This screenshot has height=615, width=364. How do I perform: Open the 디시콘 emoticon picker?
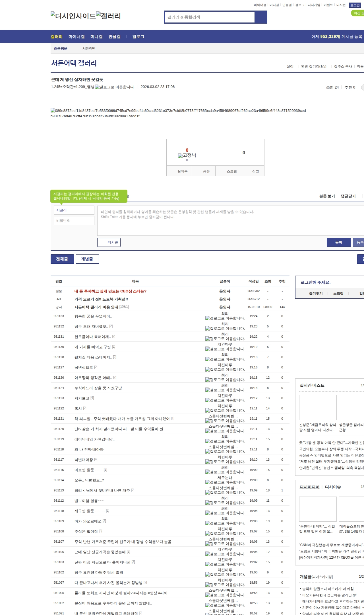109,242
